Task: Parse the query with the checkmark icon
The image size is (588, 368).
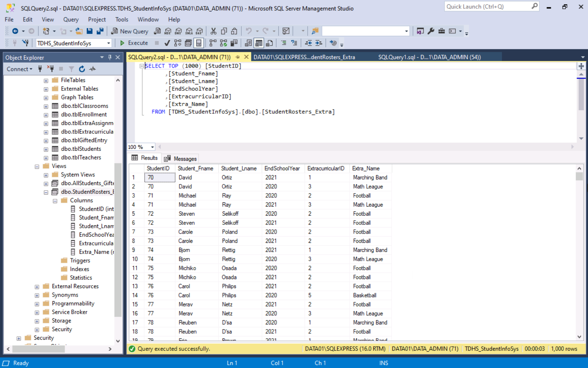Action: coord(167,43)
